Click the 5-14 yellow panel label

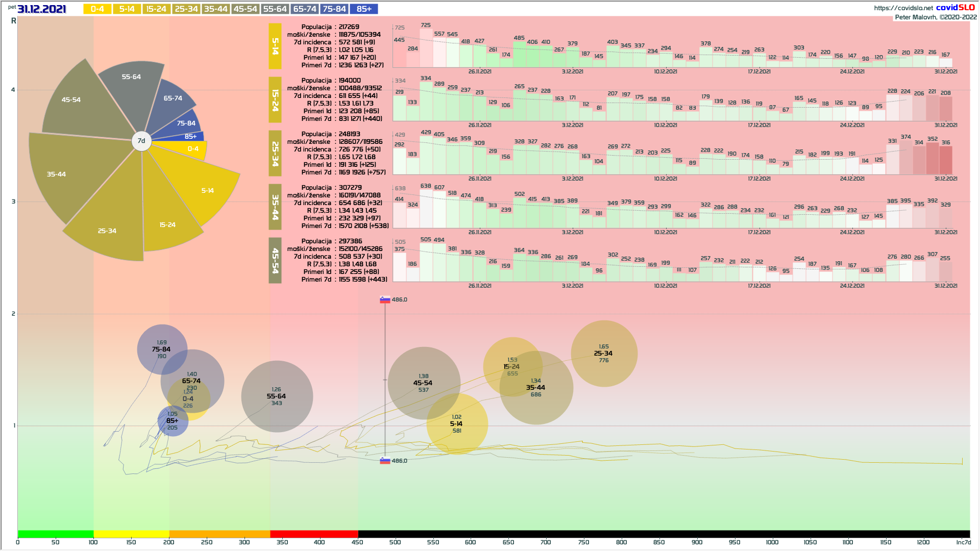click(x=275, y=46)
